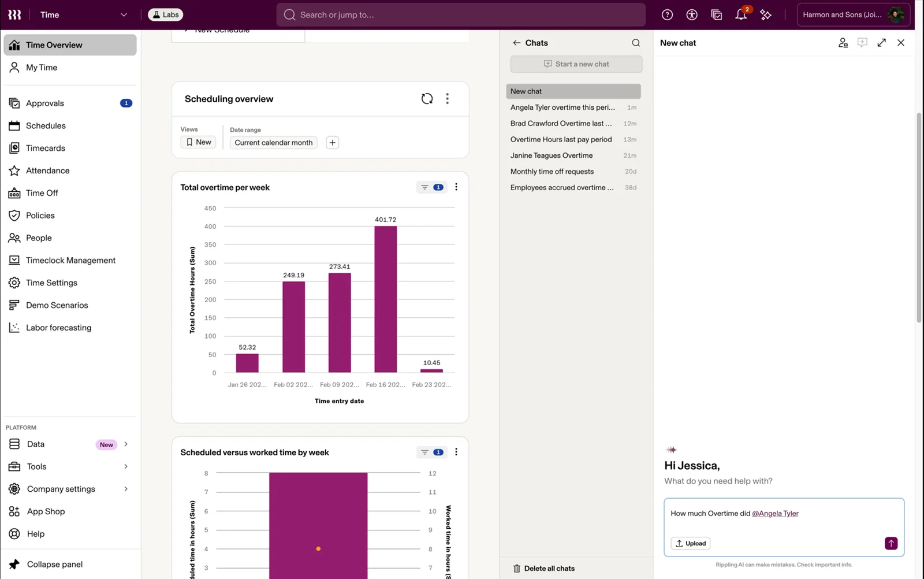This screenshot has width=924, height=579.
Task: Open more options for Total overtime per week
Action: [x=456, y=187]
